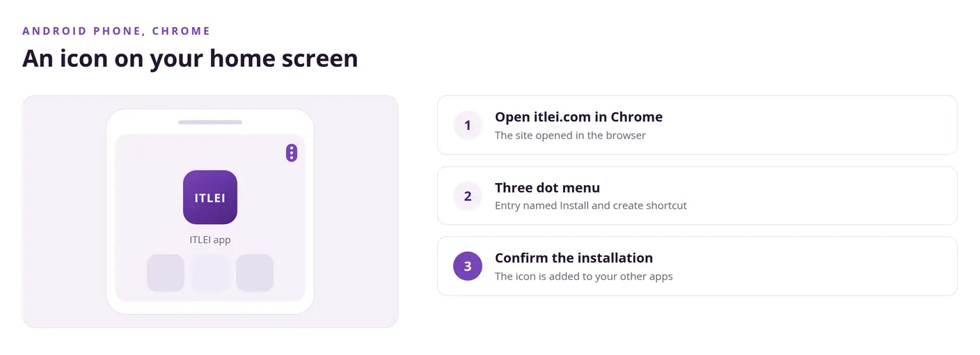
Task: Click the purple ITLEI app icon
Action: (x=210, y=198)
